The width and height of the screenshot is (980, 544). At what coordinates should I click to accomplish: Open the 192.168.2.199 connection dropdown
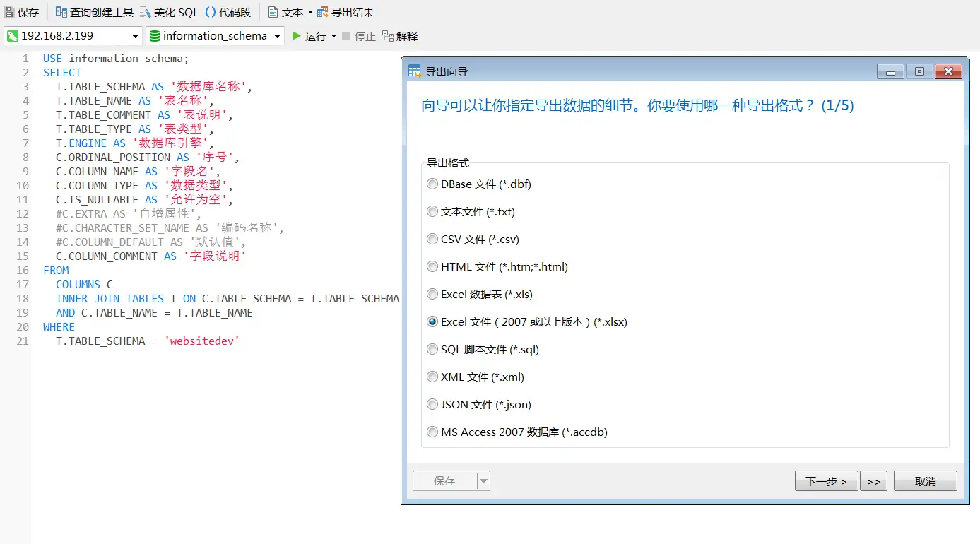136,36
